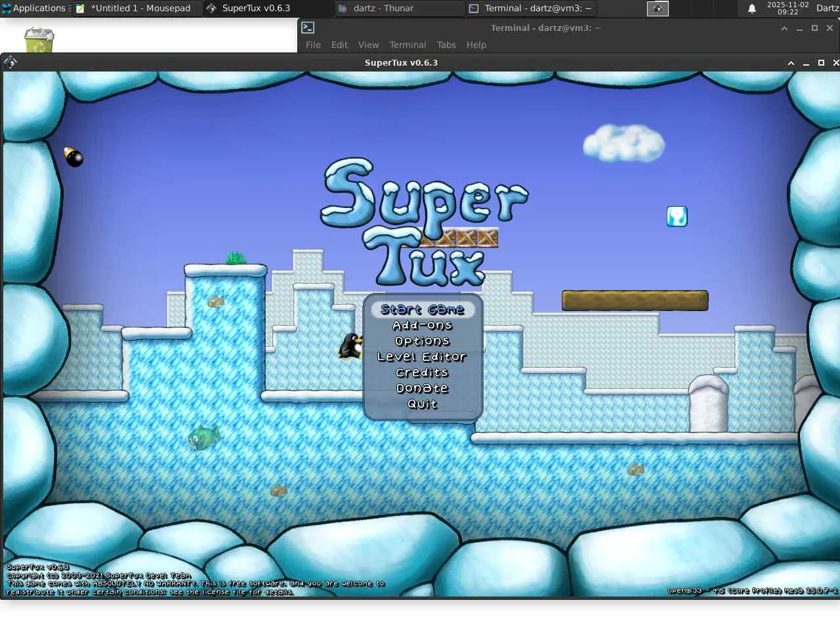Maximize the SuperTux window
Screen dimensions: 840x630
coord(821,63)
